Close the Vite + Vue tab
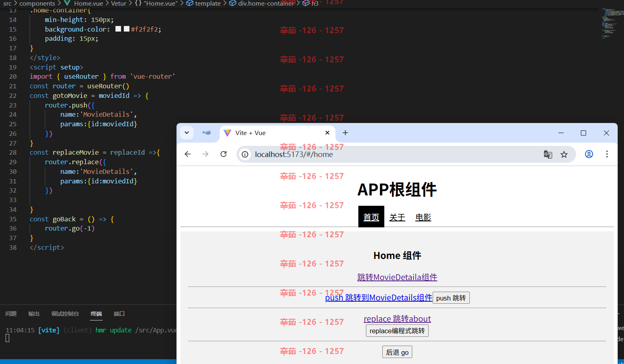Screen dimensions: 624x364 [327, 133]
